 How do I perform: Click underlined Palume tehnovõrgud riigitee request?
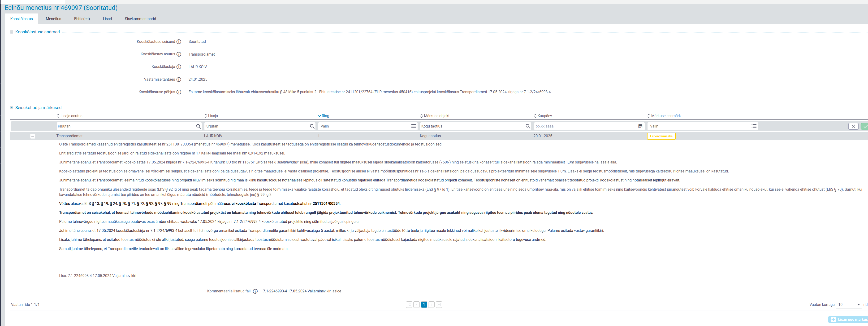click(209, 222)
